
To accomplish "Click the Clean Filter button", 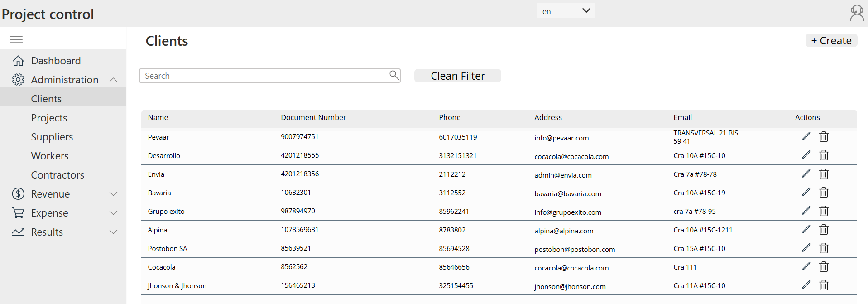I will click(457, 76).
